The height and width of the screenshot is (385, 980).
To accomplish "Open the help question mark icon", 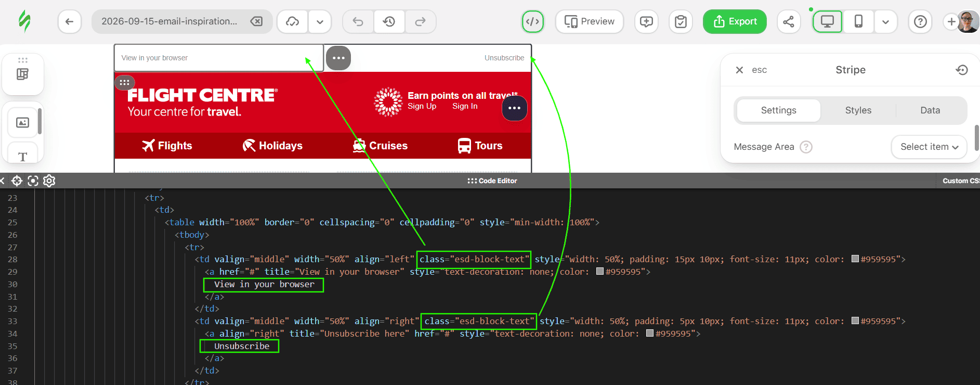I will pyautogui.click(x=920, y=22).
